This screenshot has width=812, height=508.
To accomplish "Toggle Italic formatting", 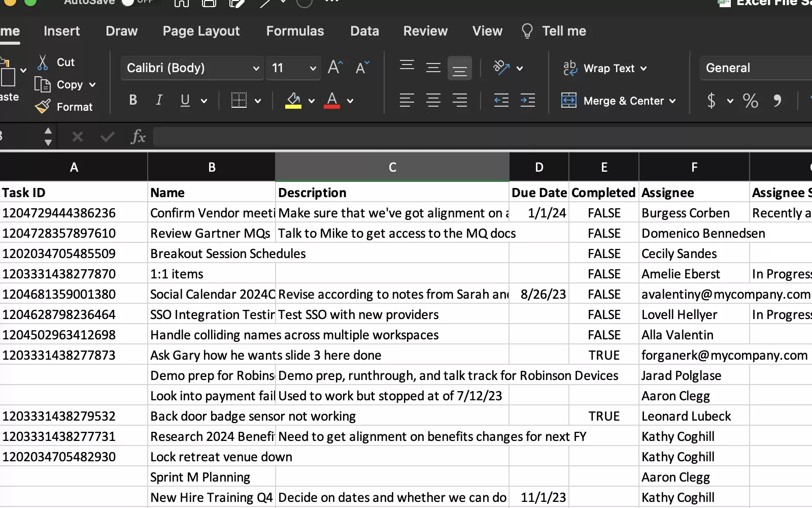I will coord(159,101).
